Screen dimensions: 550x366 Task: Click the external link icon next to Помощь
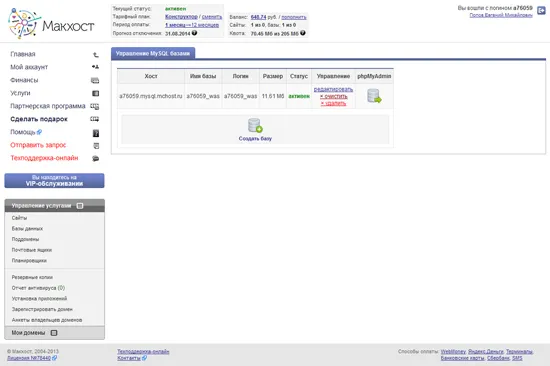[x=39, y=132]
